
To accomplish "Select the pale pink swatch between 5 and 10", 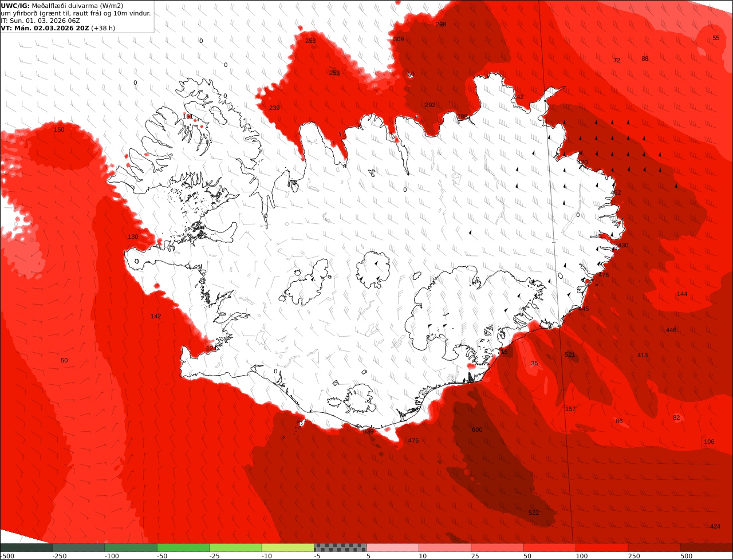I will [x=392, y=547].
